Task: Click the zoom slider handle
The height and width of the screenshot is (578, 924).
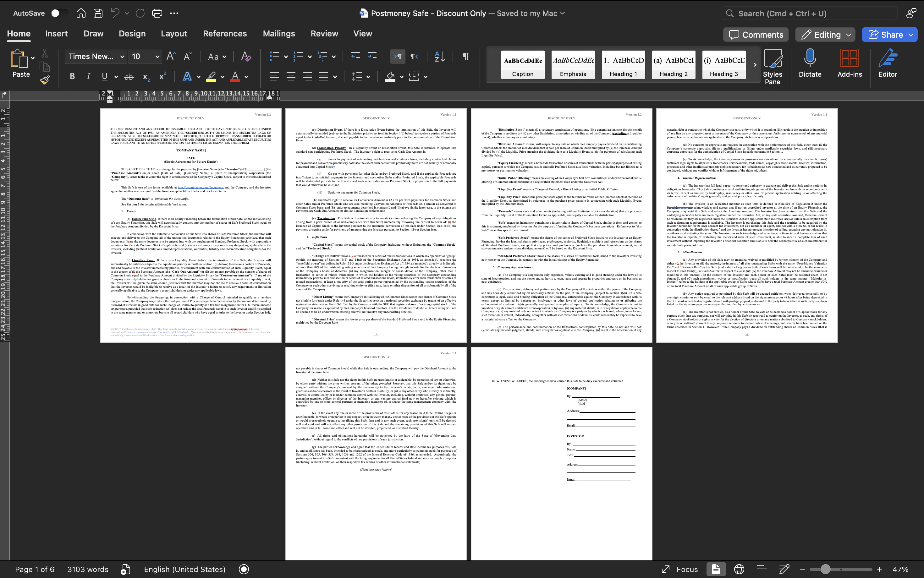Action: (x=825, y=569)
